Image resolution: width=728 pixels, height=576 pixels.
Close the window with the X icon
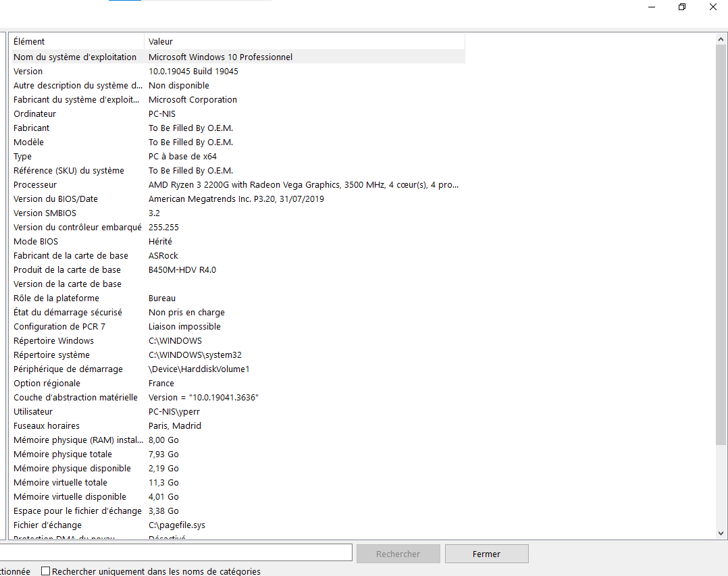[x=712, y=7]
